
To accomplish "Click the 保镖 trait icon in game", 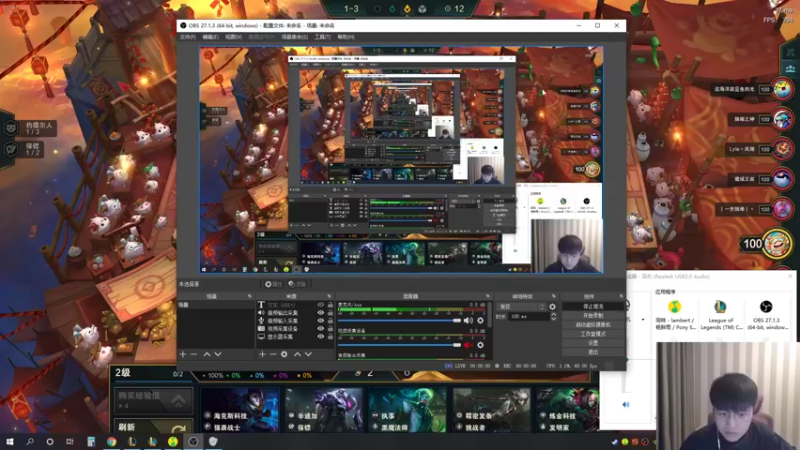I will (x=11, y=149).
